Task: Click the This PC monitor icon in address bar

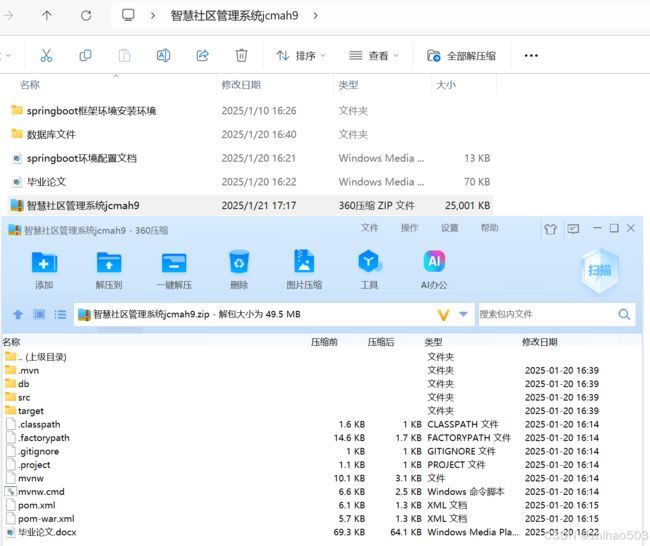Action: (128, 15)
